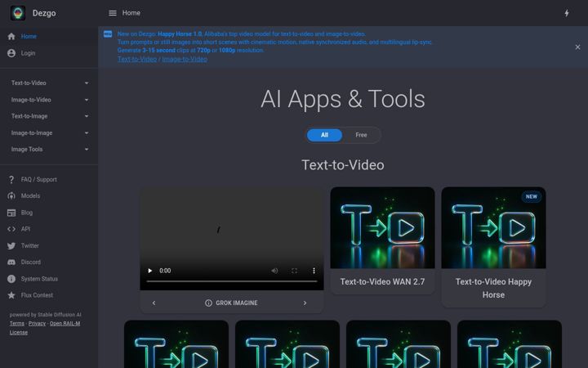Select the Free filter toggle
This screenshot has width=588, height=368.
[x=361, y=135]
